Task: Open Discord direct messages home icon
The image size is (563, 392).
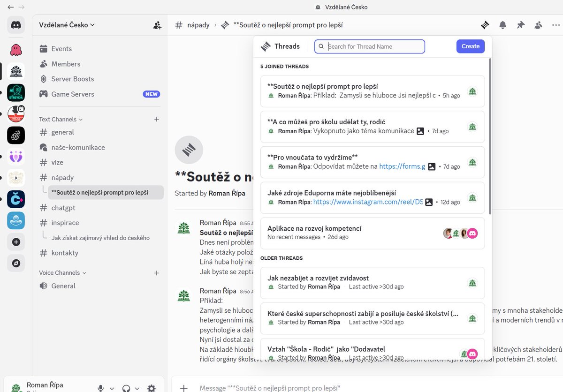Action: (x=16, y=24)
